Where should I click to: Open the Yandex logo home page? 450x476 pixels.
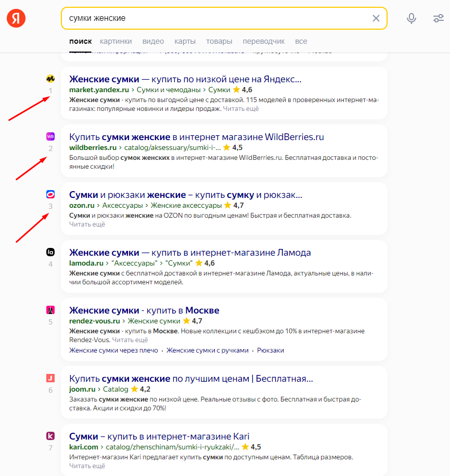[x=16, y=18]
